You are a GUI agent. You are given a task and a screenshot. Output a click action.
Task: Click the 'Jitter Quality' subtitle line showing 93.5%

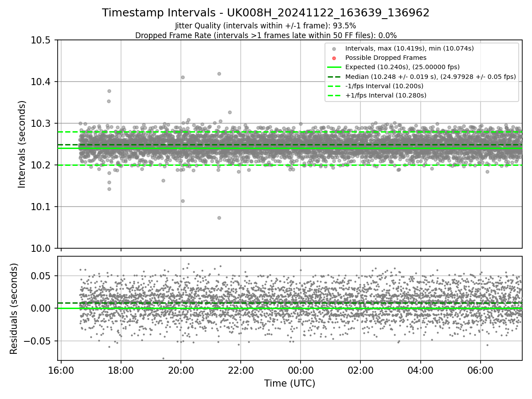click(x=266, y=26)
